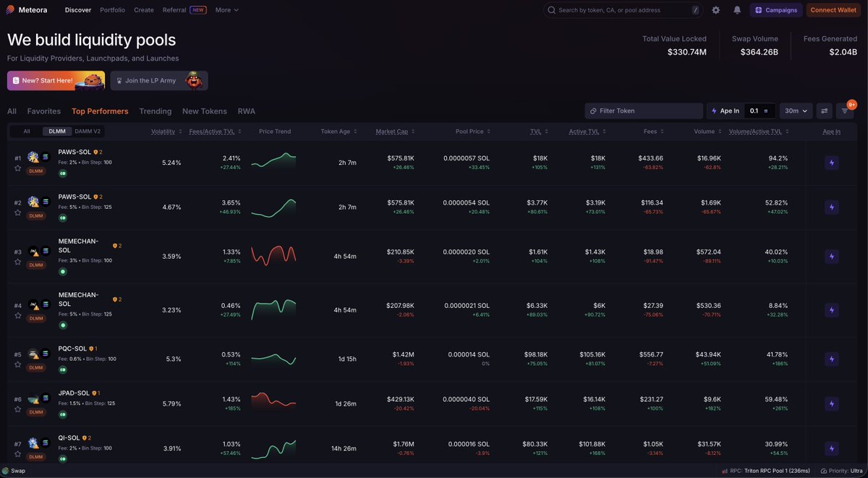Open the Campaigns button
Image resolution: width=868 pixels, height=478 pixels.
(776, 10)
